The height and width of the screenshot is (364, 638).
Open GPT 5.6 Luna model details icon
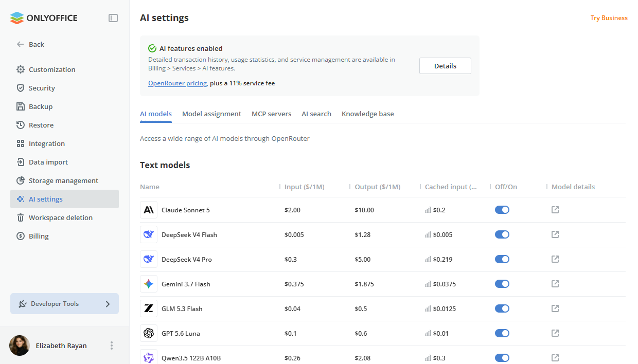coord(555,333)
